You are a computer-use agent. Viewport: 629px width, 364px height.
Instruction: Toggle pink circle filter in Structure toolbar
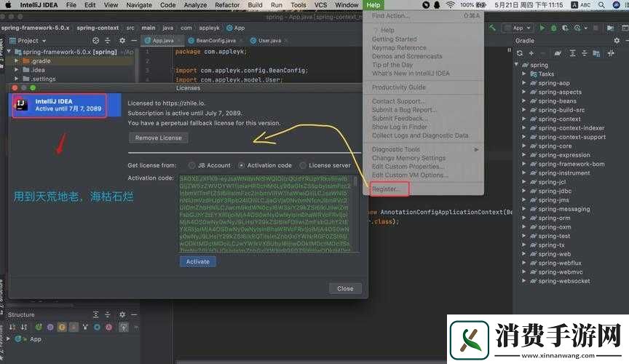tap(108, 327)
